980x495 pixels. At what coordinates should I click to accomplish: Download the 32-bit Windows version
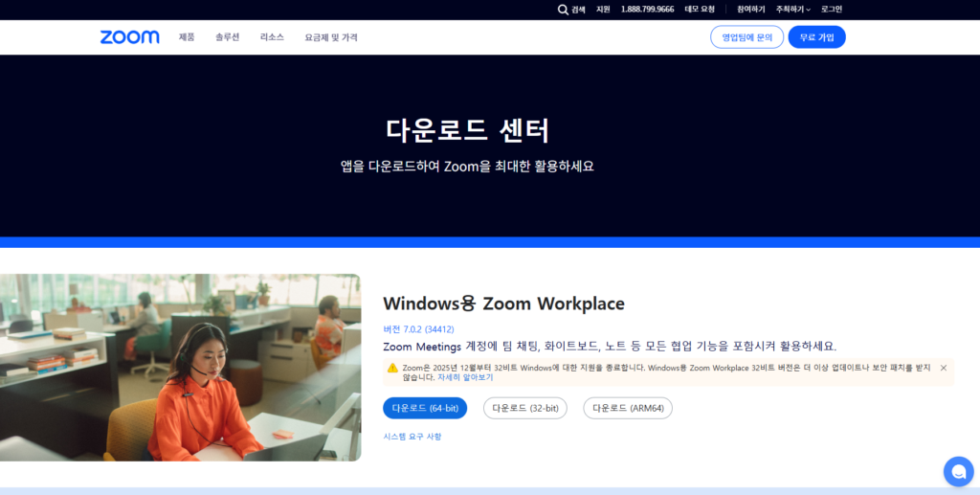[x=524, y=408]
